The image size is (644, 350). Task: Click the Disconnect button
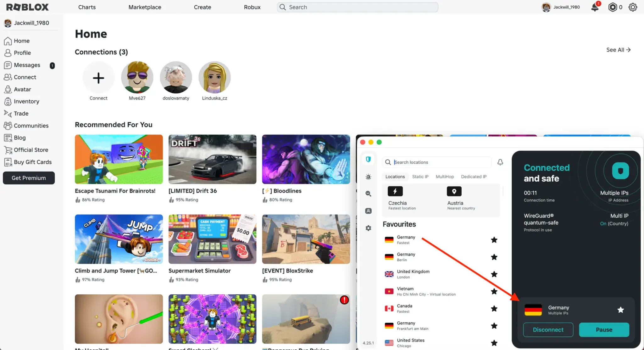548,330
